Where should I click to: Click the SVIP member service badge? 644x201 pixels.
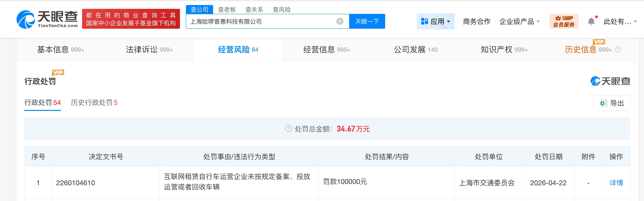click(x=564, y=21)
